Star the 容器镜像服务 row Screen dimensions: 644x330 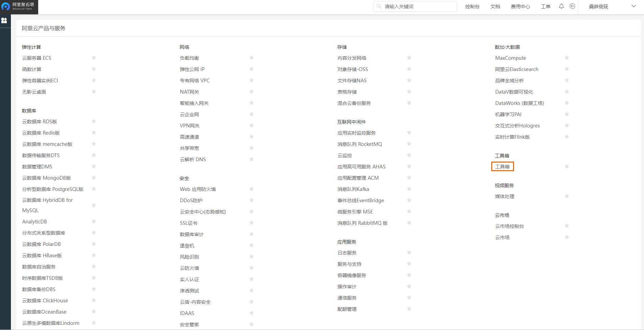409,275
